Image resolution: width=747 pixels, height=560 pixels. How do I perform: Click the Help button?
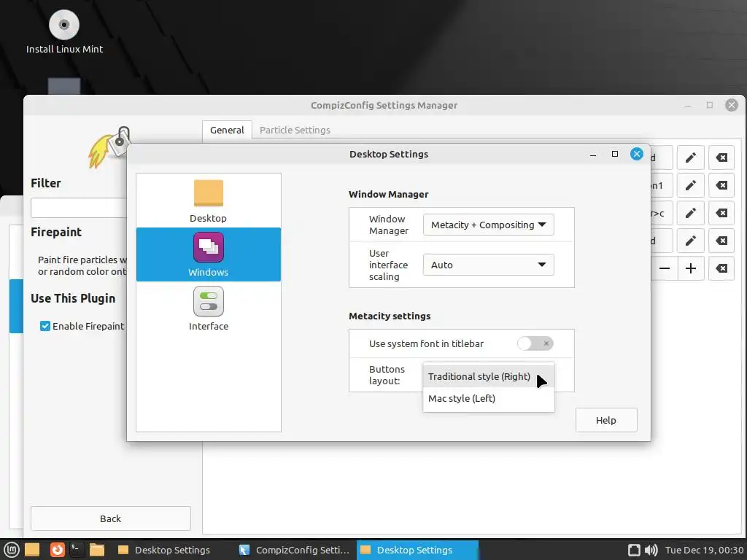tap(606, 420)
